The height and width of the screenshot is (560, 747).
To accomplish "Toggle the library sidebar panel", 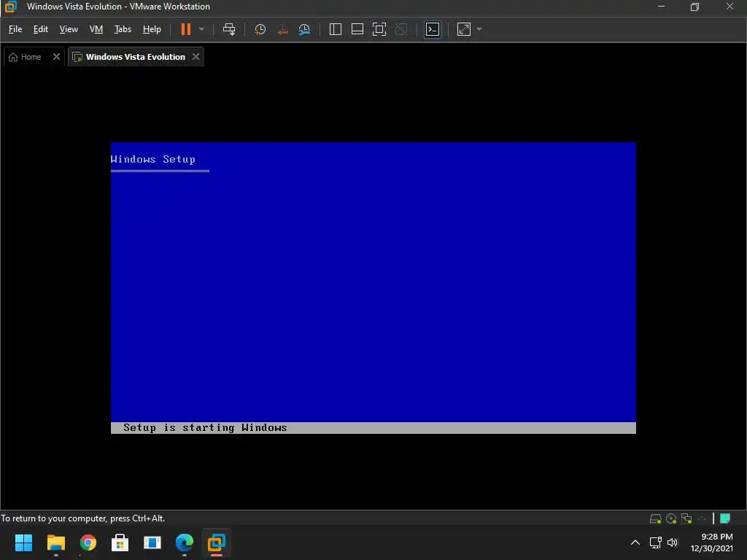I will (336, 29).
